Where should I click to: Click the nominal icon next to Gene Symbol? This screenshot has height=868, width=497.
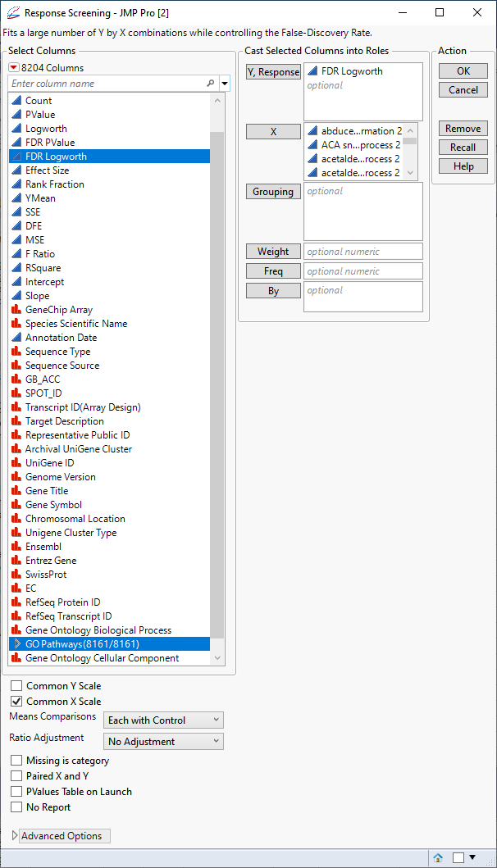16,505
